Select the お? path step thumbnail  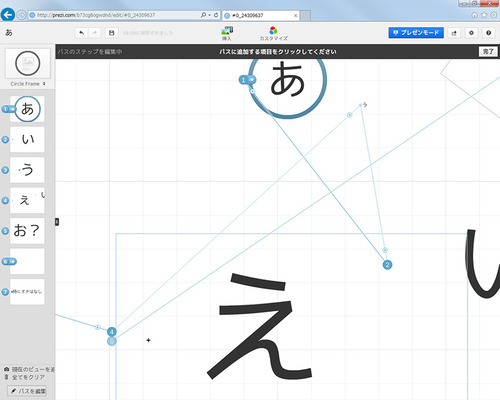(27, 231)
